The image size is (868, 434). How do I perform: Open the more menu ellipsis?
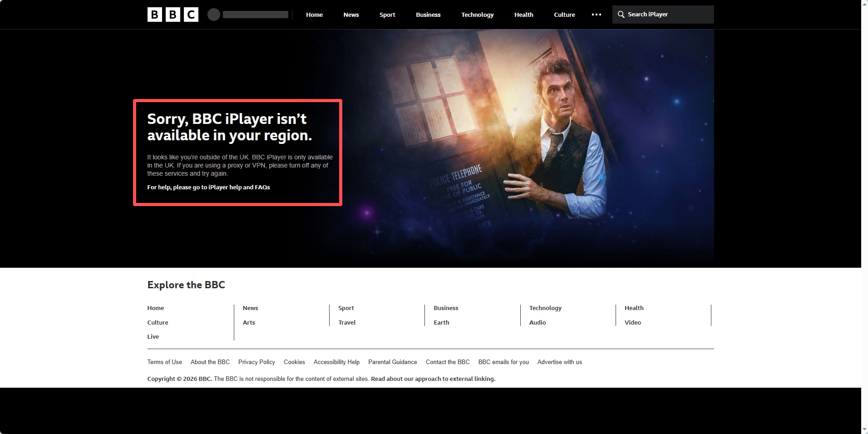pyautogui.click(x=597, y=15)
